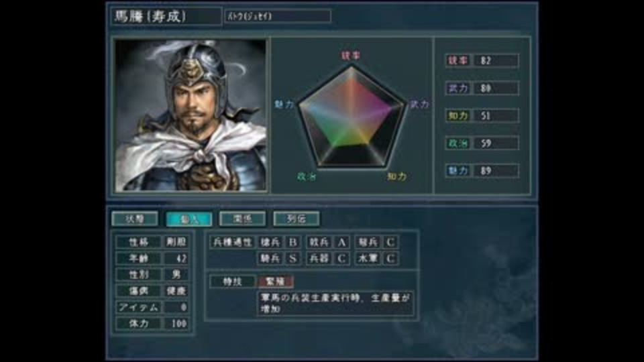Click the 槍兵 B aptitude rank
644x362 pixels.
coord(293,242)
